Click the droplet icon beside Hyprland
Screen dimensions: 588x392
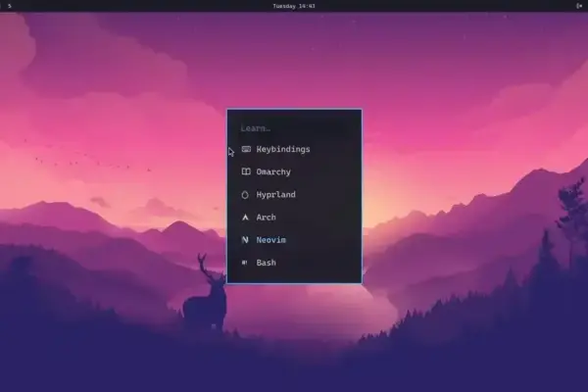(245, 195)
